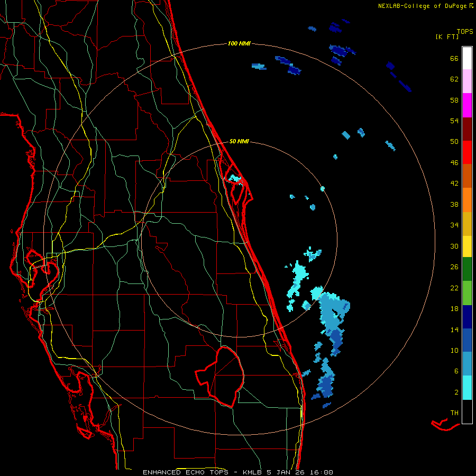Click the "TOPS" legend heading
This screenshot has width=476, height=476.
coord(465,31)
